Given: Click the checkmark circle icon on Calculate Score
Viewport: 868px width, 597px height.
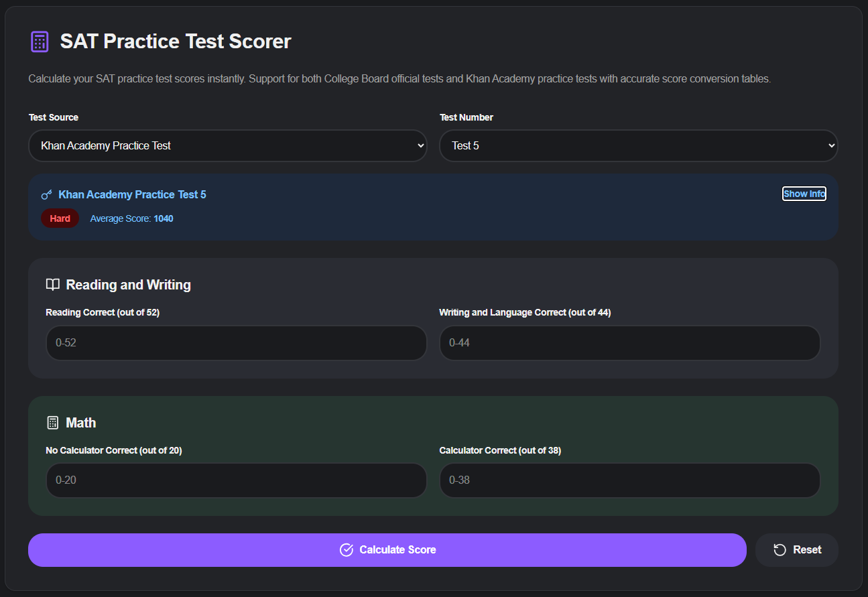Looking at the screenshot, I should pyautogui.click(x=346, y=550).
